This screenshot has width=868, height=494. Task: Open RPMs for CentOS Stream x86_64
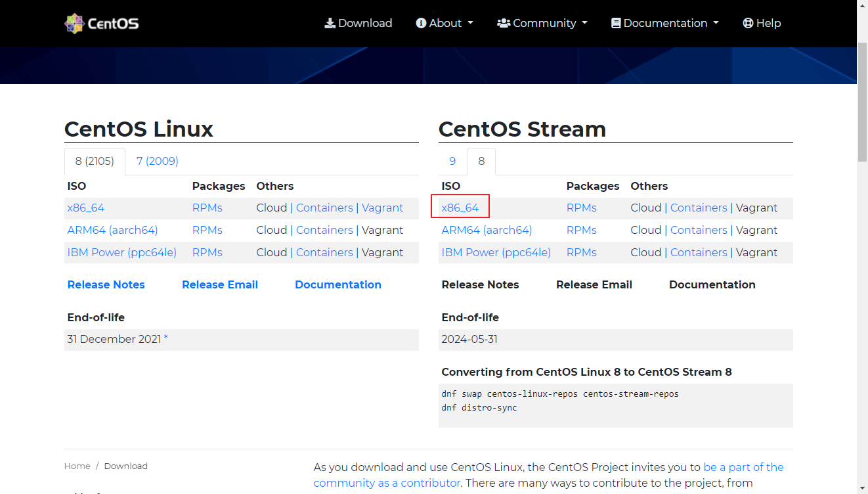pos(582,208)
